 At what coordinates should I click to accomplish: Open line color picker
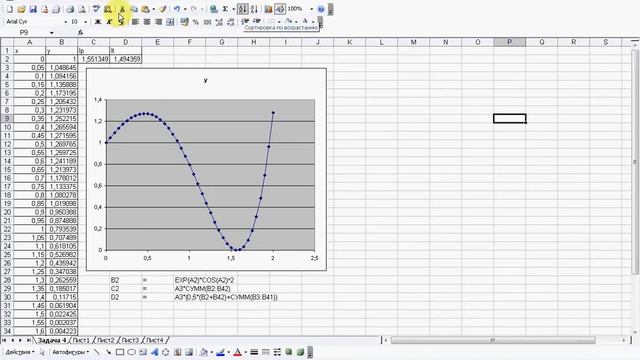point(220,352)
